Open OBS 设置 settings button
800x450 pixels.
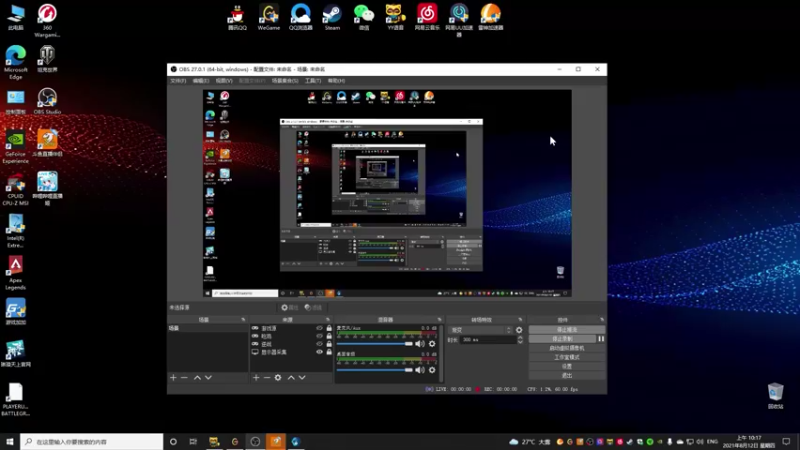[x=567, y=366]
